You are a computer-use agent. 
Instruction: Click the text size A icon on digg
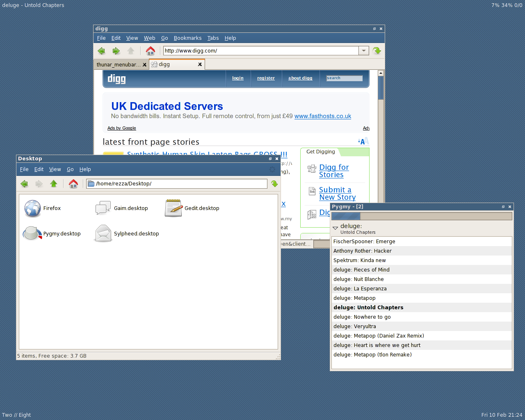(x=363, y=142)
